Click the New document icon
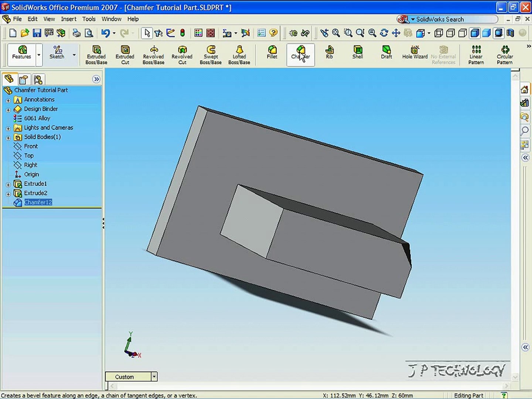The height and width of the screenshot is (399, 532). pos(13,33)
